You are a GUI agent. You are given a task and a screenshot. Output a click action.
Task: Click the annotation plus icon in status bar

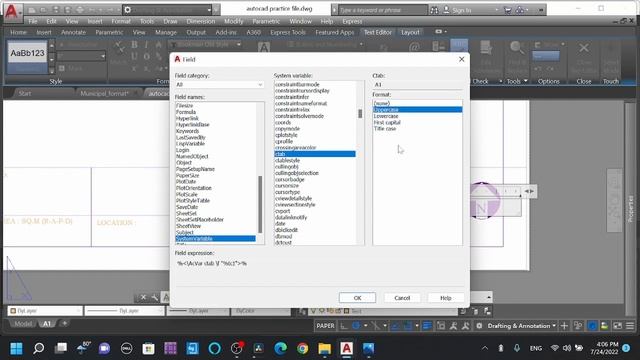coord(564,326)
